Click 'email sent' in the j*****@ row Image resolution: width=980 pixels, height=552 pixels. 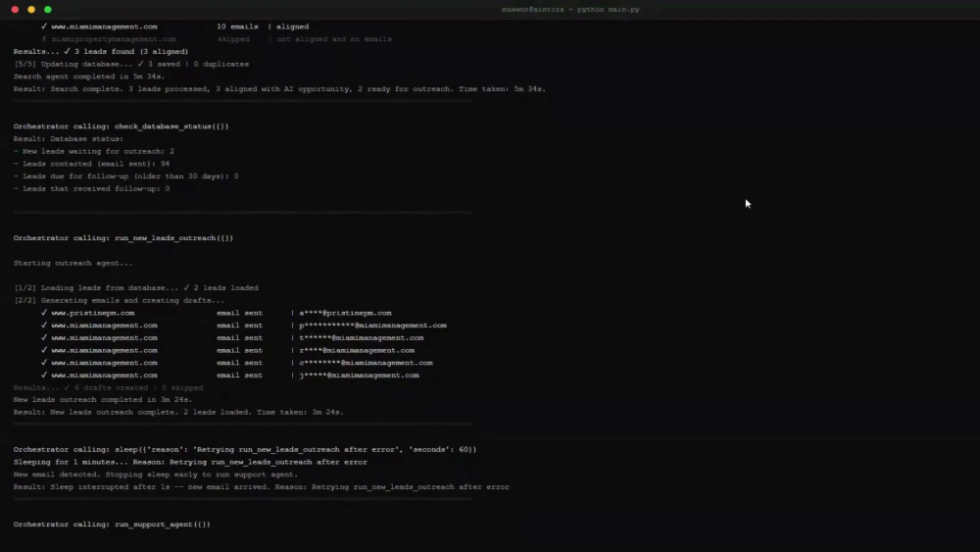click(x=239, y=376)
